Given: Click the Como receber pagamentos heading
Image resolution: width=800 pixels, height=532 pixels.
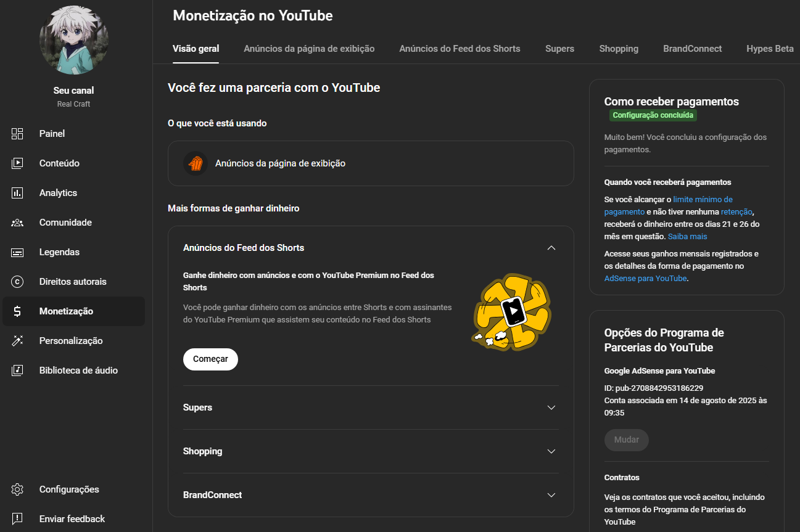Looking at the screenshot, I should coord(671,102).
